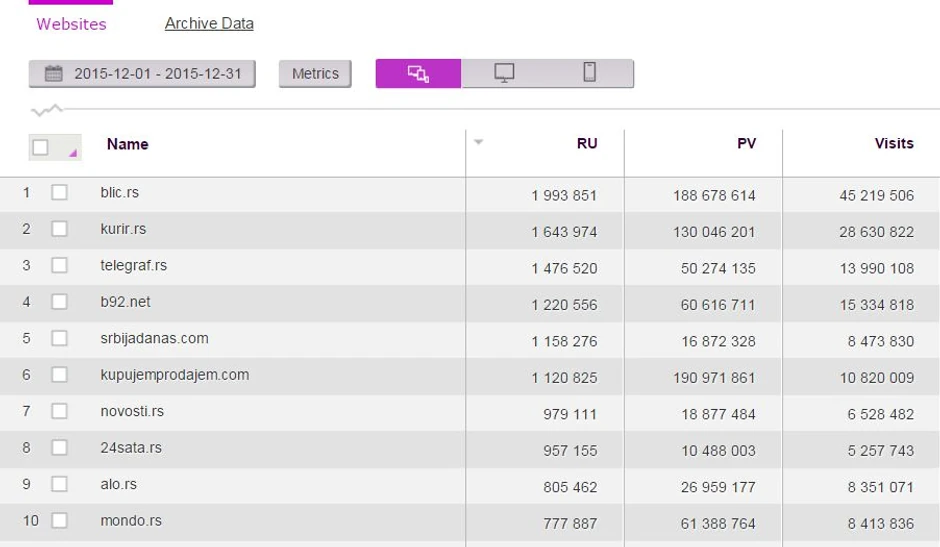Switch to the Websites tab
This screenshot has width=940, height=547.
[x=71, y=24]
